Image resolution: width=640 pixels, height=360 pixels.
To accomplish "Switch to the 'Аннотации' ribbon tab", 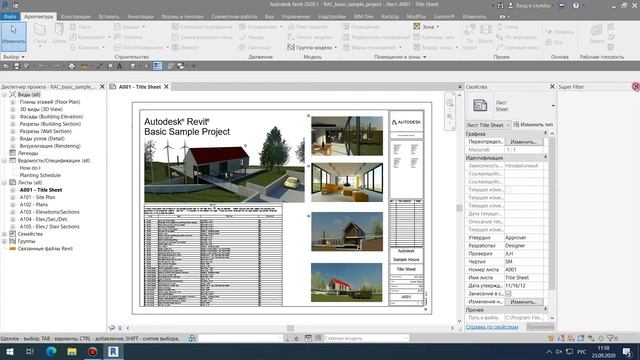I will pos(140,17).
